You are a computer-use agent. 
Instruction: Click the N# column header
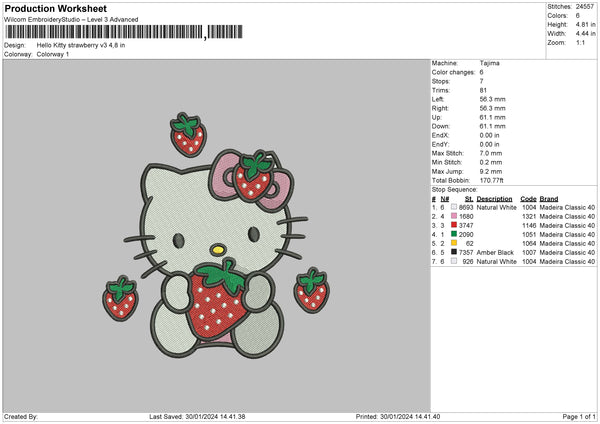click(445, 199)
